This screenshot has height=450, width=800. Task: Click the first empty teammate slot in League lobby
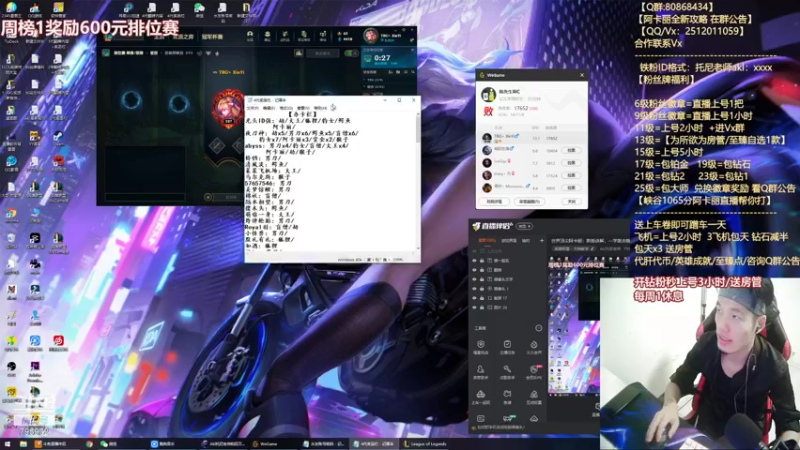(x=131, y=100)
